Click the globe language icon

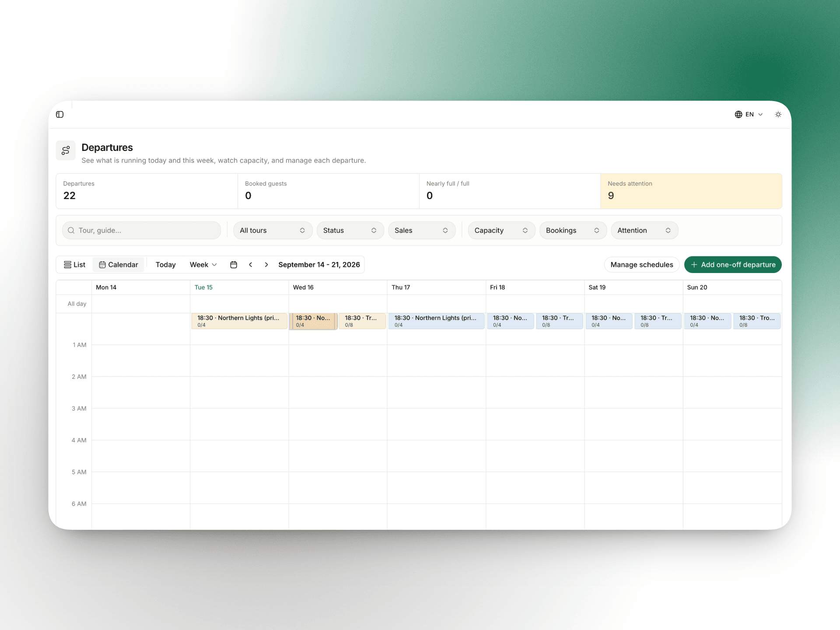[738, 115]
